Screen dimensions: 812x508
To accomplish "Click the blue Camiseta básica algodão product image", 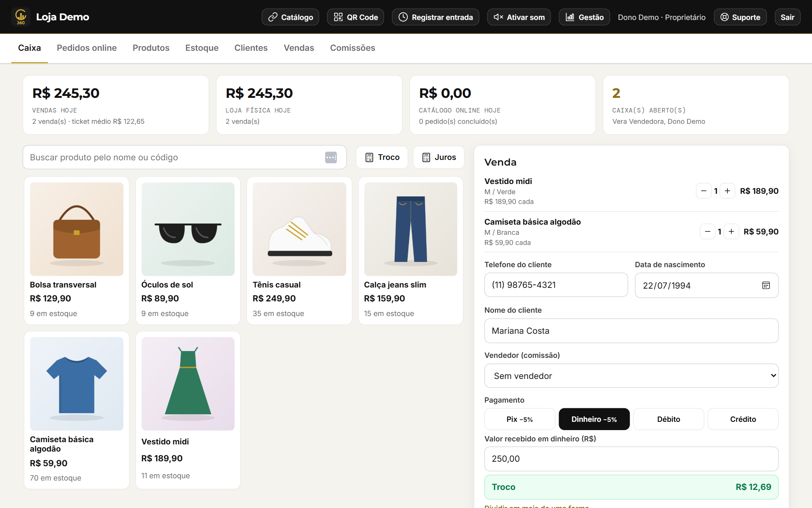I will [77, 384].
